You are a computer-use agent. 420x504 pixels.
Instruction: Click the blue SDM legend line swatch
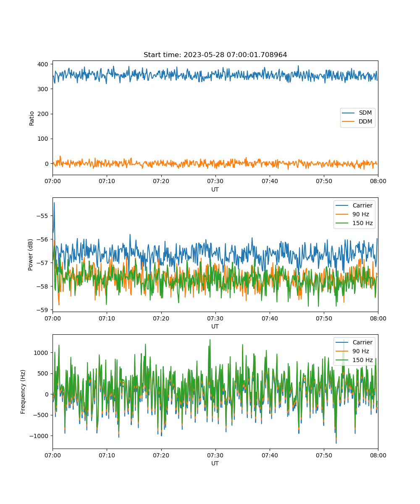click(x=349, y=113)
